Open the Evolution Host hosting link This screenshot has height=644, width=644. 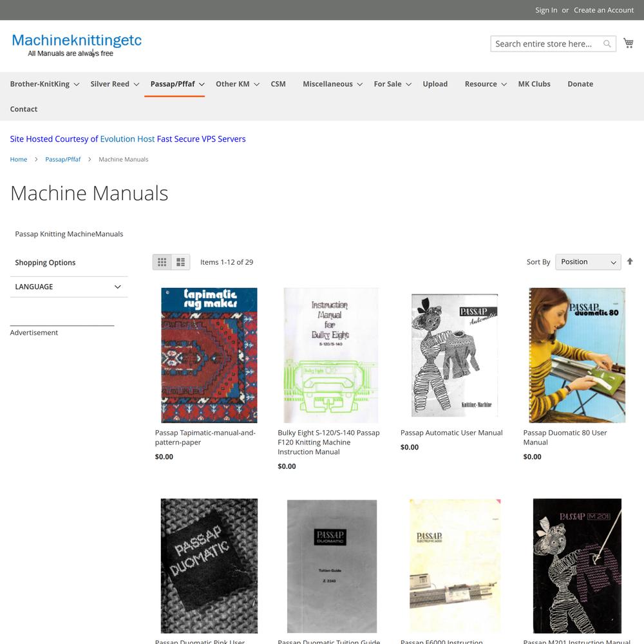(x=128, y=139)
